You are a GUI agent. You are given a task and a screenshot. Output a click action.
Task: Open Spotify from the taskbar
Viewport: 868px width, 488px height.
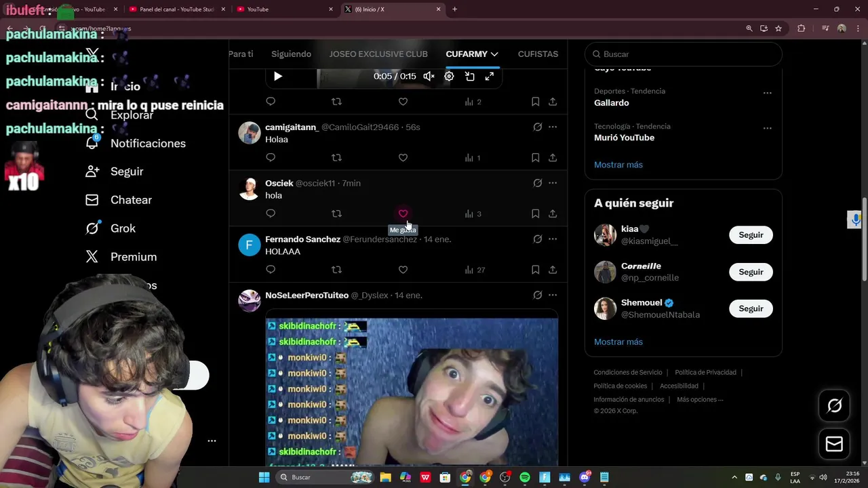pyautogui.click(x=524, y=477)
